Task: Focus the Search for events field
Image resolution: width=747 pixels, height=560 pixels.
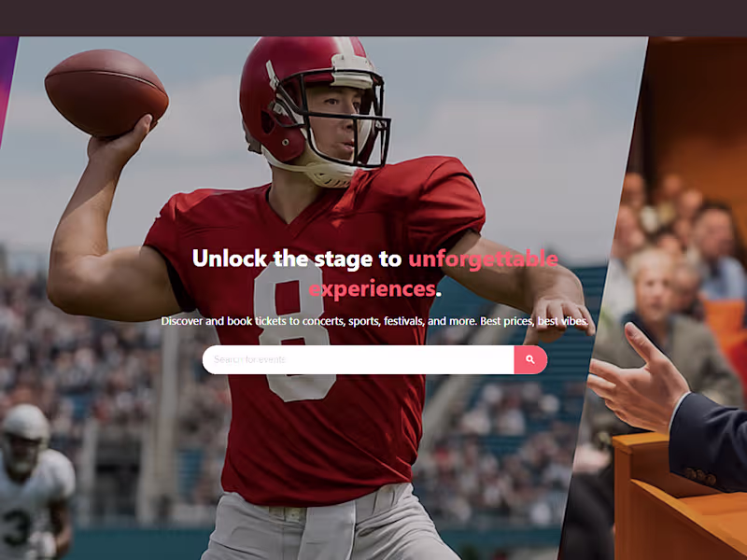Action: (359, 359)
